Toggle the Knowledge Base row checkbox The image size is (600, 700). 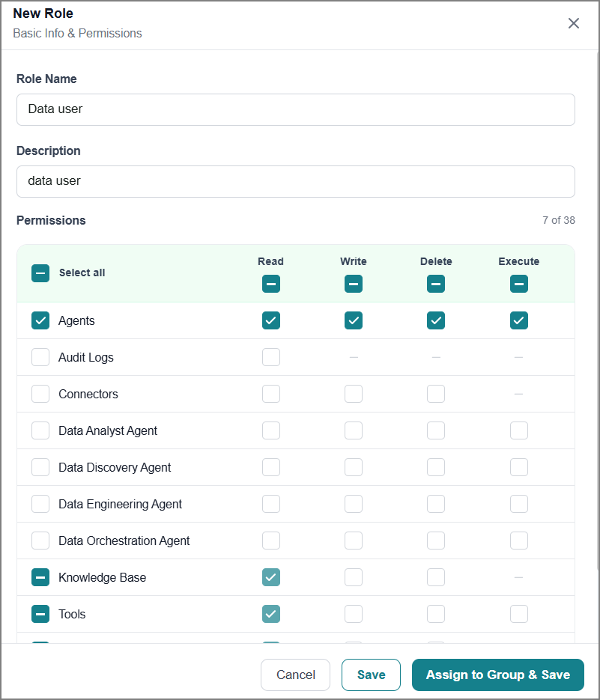coord(40,577)
